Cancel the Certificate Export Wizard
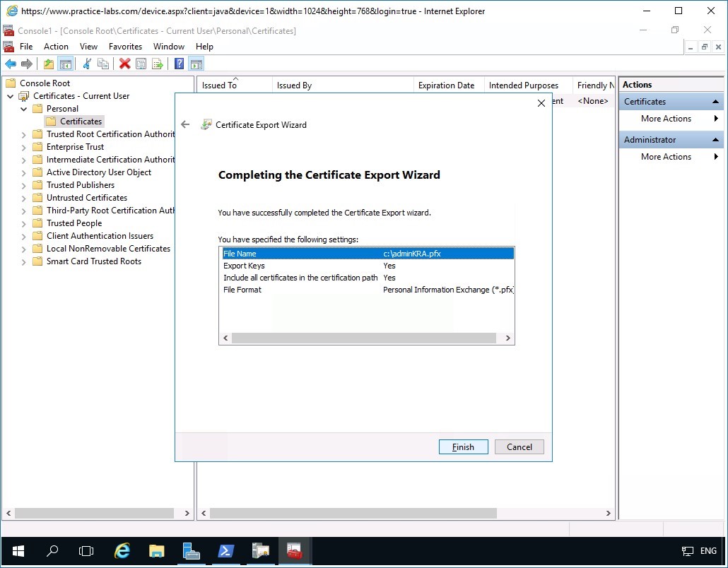728x568 pixels. 519,446
